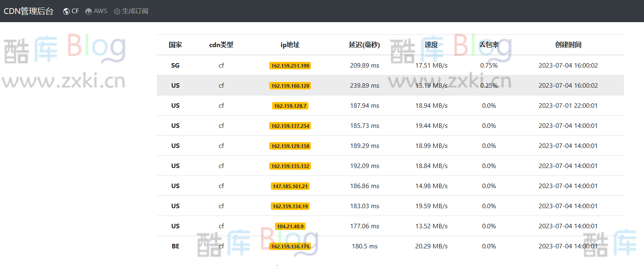Click IP badge 162.159.128.7

290,106
